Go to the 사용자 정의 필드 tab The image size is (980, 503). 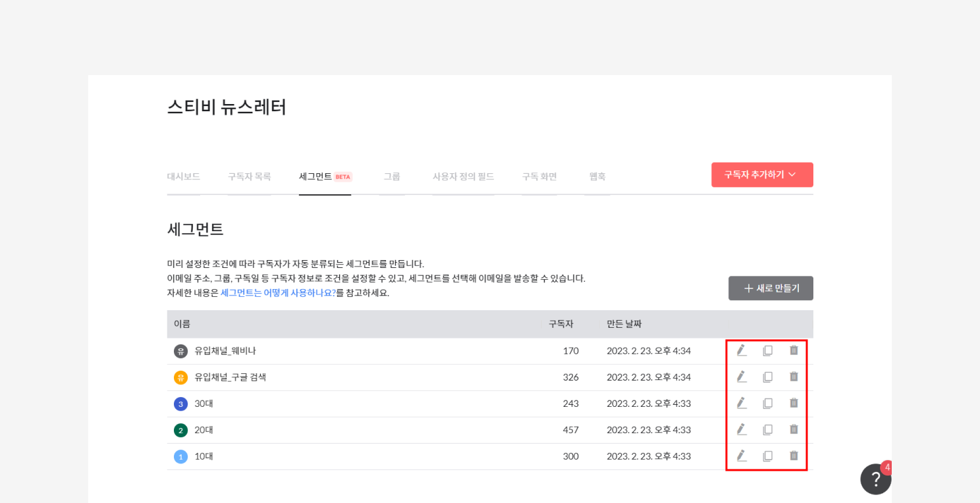coord(463,176)
